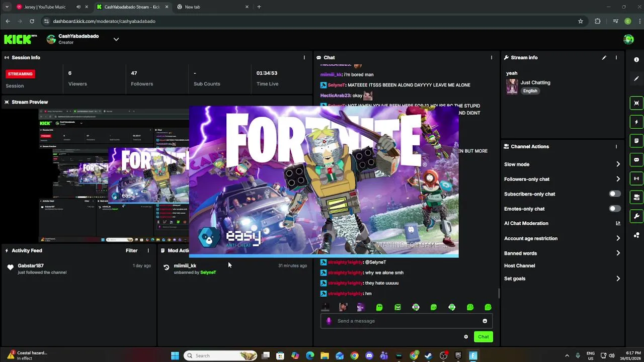Open Epic Games Launcher in taskbar
Viewport: 644px width, 362px height.
pos(458,355)
